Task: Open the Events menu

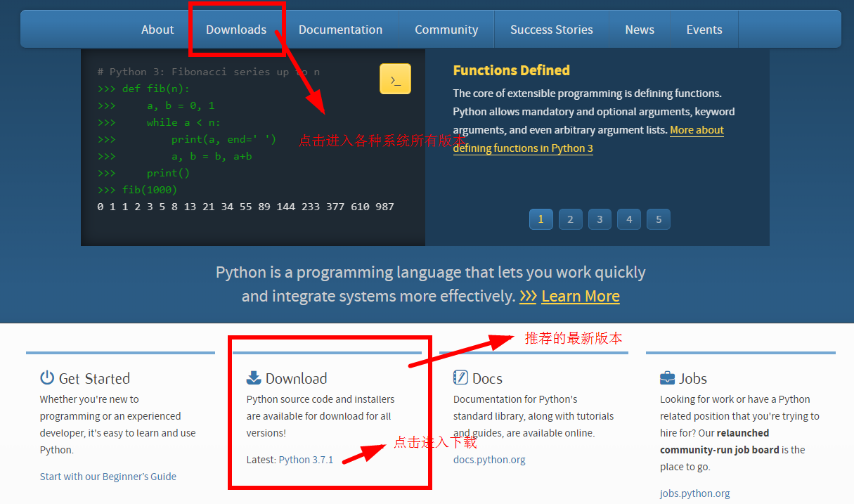Action: click(704, 30)
